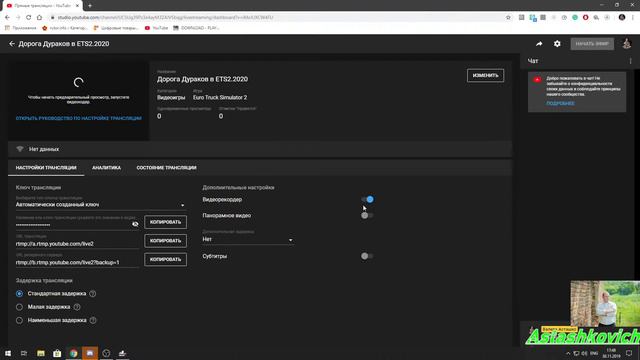Select the YouTube Studio browser tab
The height and width of the screenshot is (360, 640).
[x=42, y=6]
